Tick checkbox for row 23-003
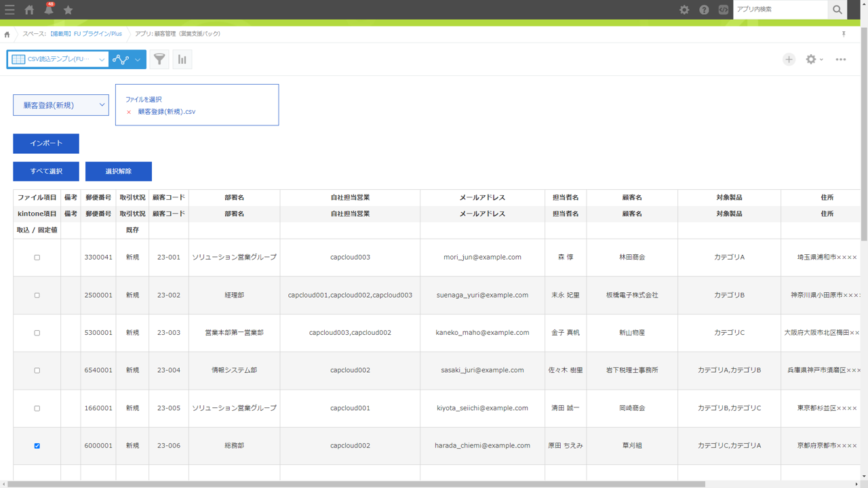This screenshot has height=488, width=868. [37, 333]
